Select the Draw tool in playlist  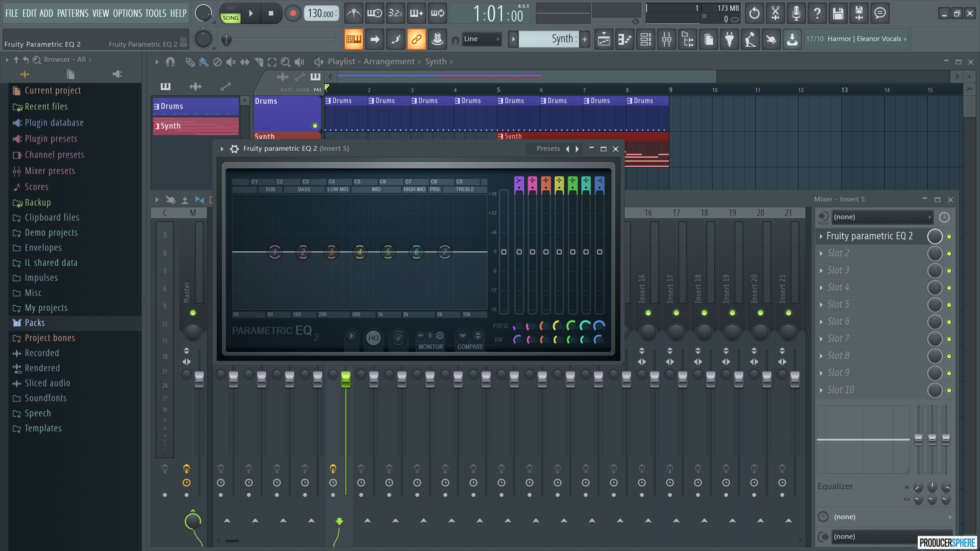tap(191, 61)
